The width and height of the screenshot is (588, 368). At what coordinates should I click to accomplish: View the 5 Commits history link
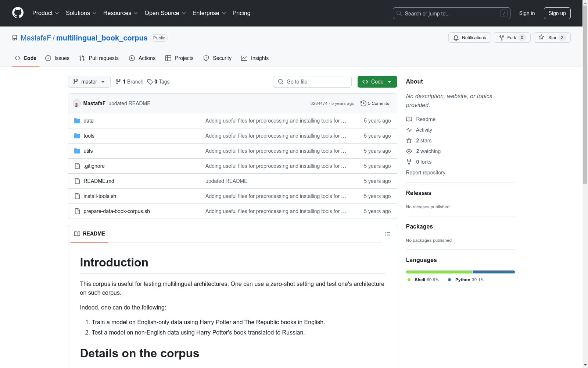375,103
